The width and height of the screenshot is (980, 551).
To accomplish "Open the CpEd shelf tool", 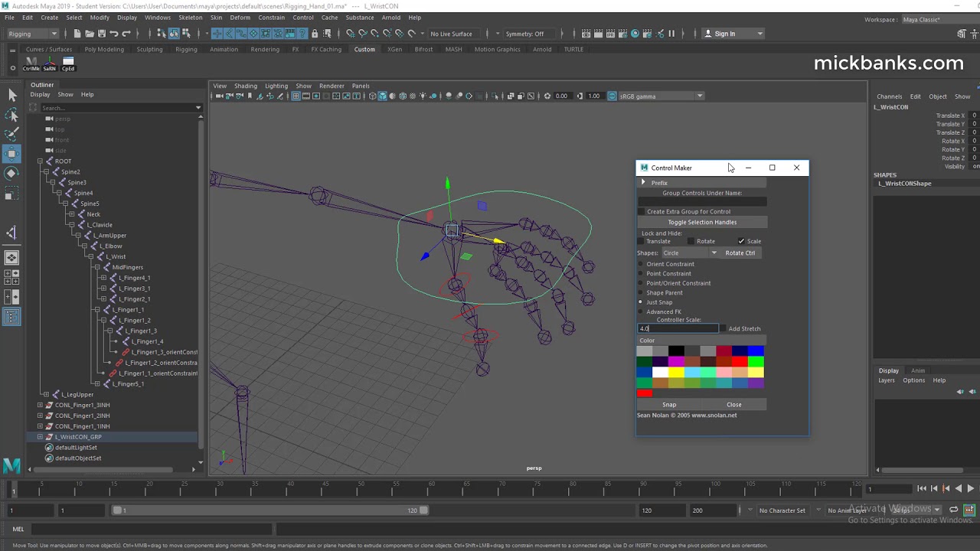I will pos(68,63).
